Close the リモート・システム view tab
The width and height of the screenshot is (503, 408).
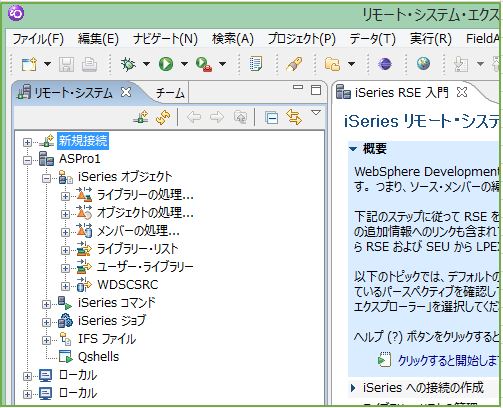tap(126, 92)
